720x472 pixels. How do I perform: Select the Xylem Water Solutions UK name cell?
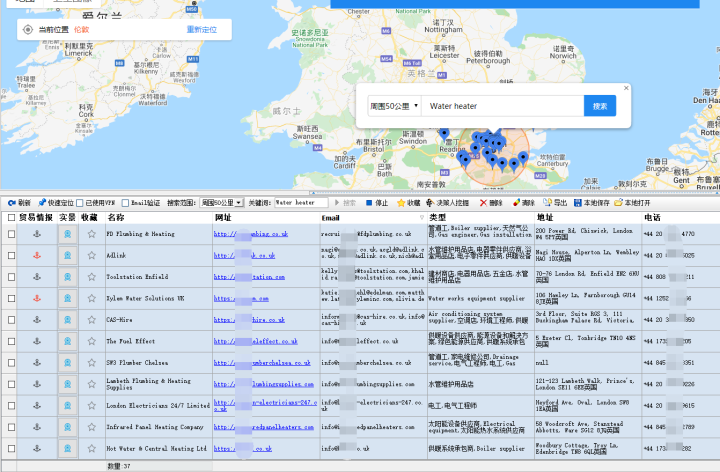click(158, 298)
